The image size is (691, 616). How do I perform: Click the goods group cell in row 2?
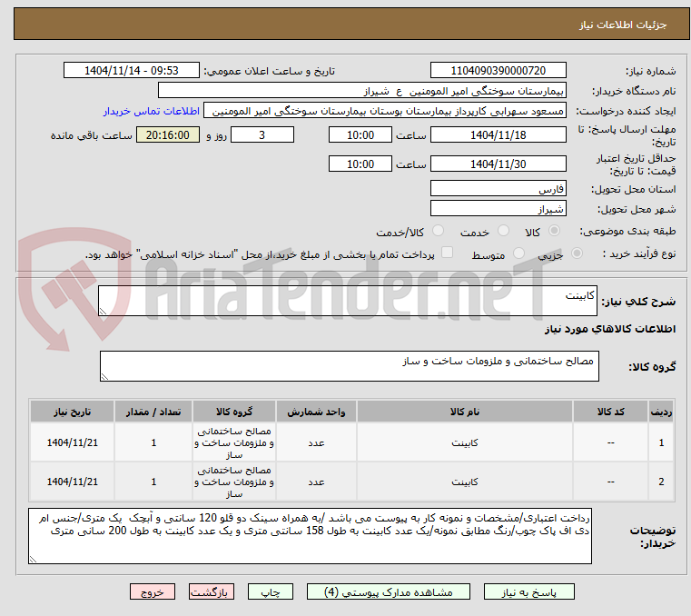tap(234, 482)
